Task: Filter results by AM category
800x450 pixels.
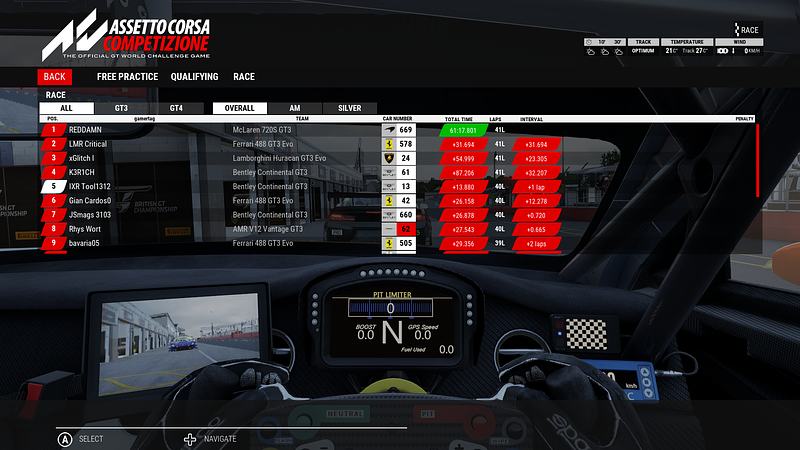Action: click(295, 108)
